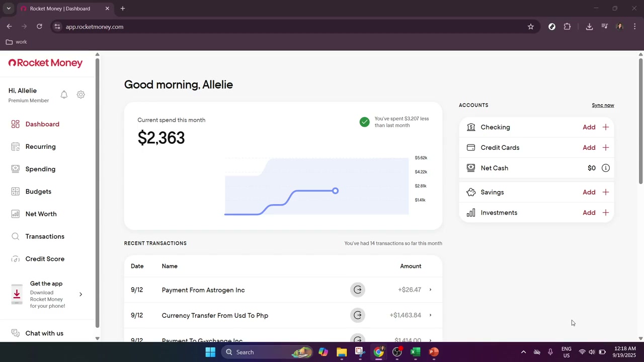The width and height of the screenshot is (644, 362).
Task: Open the tab search dropdown arrow
Action: 9,9
